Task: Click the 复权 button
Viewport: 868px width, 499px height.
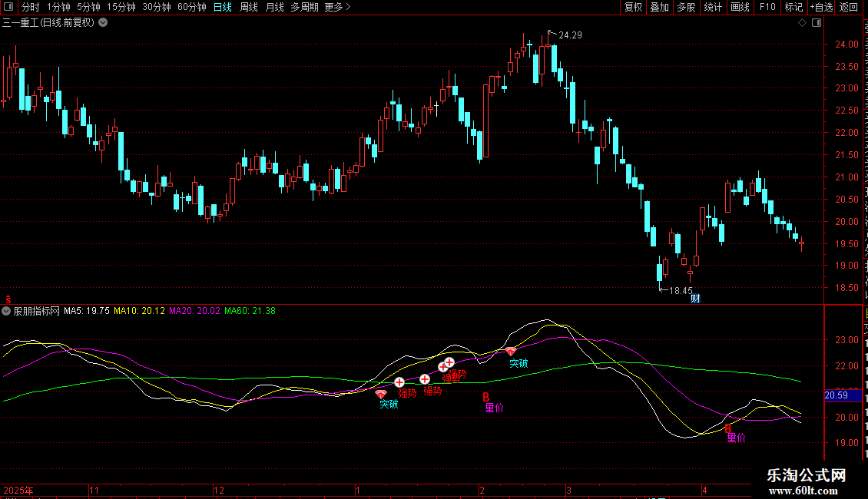Action: [633, 7]
